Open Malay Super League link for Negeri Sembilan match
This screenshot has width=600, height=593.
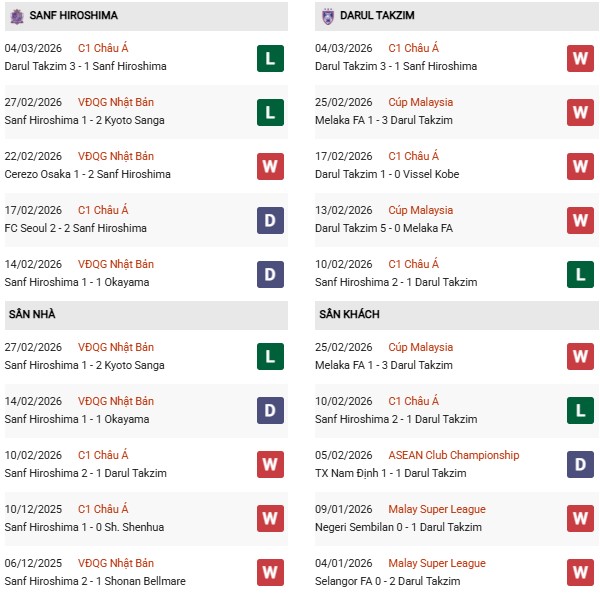click(x=437, y=509)
